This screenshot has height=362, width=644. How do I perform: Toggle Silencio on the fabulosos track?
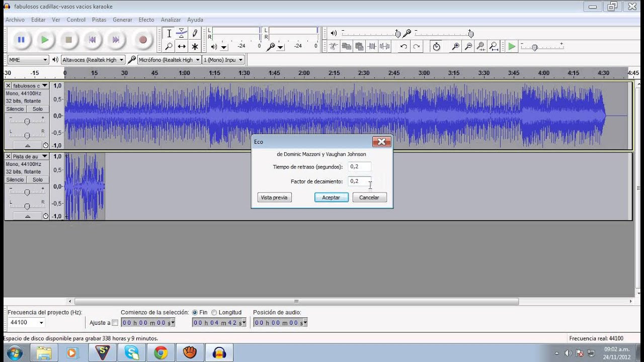(x=15, y=109)
